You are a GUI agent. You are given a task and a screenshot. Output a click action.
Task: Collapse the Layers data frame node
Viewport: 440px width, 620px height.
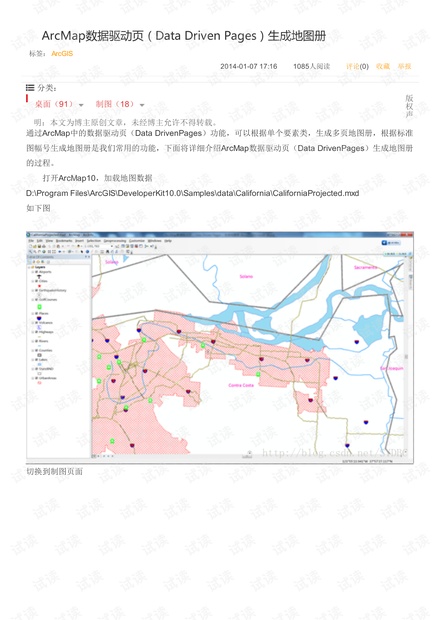(29, 267)
